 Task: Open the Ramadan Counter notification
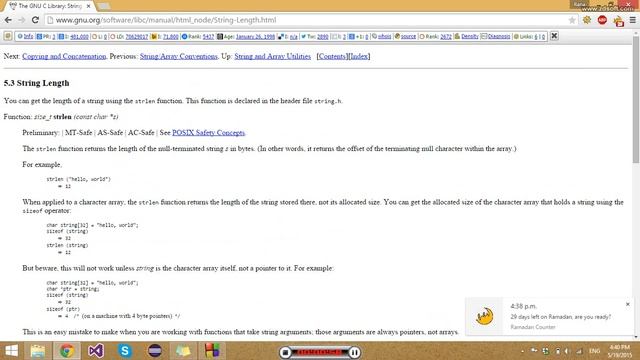tap(550, 316)
